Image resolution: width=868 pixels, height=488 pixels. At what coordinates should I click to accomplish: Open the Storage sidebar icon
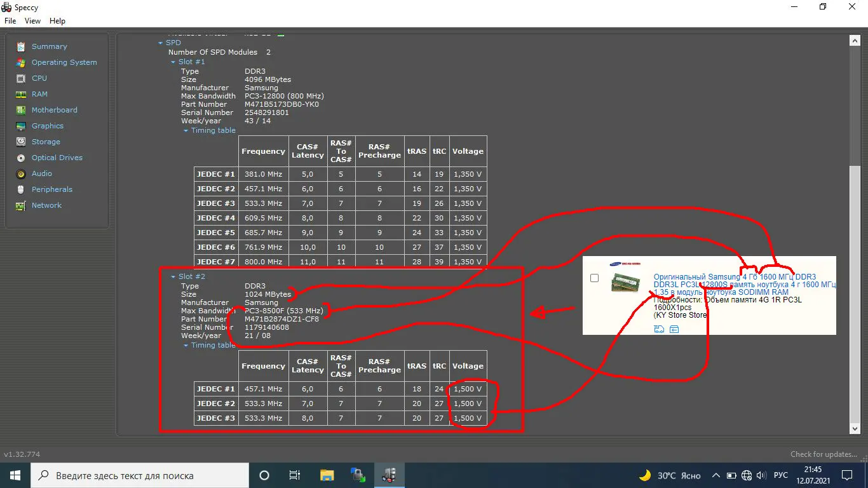click(x=21, y=142)
